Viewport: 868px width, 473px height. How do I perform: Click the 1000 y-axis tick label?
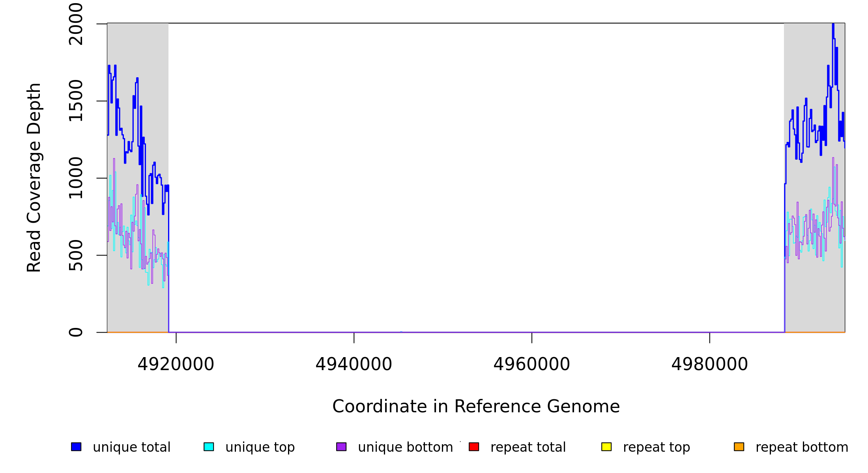tap(76, 178)
